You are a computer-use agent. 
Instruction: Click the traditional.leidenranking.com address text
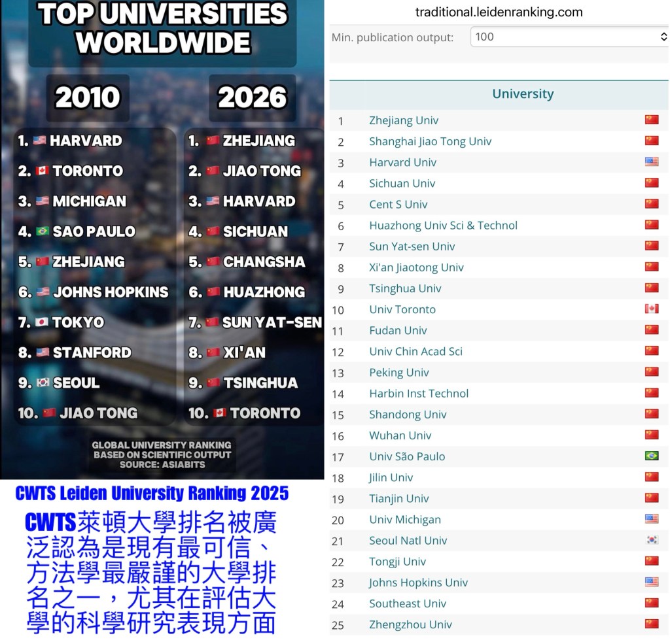tap(499, 12)
